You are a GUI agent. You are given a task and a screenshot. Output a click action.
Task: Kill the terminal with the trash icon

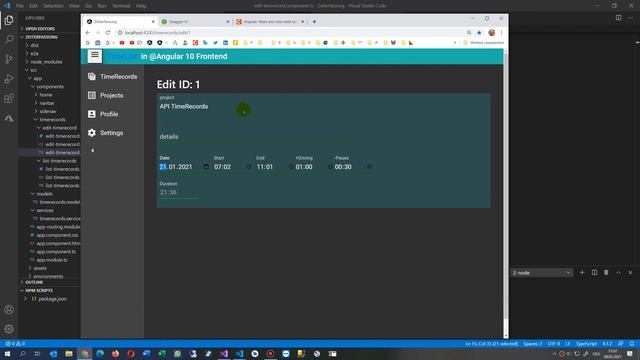pos(606,272)
